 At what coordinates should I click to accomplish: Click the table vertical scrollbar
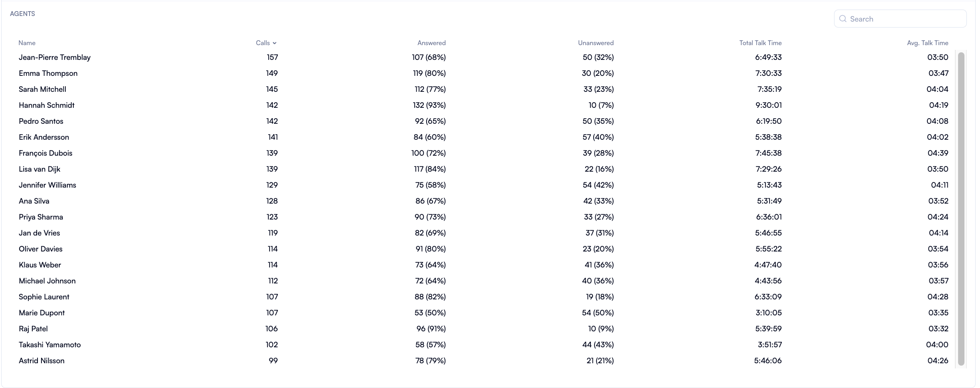(961, 208)
